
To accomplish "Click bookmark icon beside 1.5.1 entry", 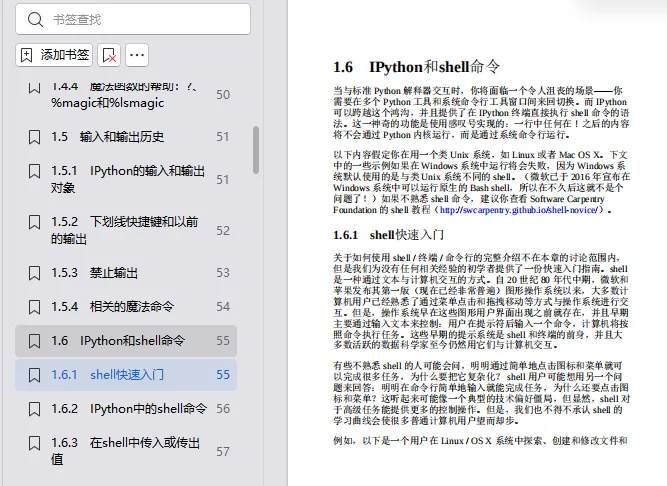I will click(34, 171).
